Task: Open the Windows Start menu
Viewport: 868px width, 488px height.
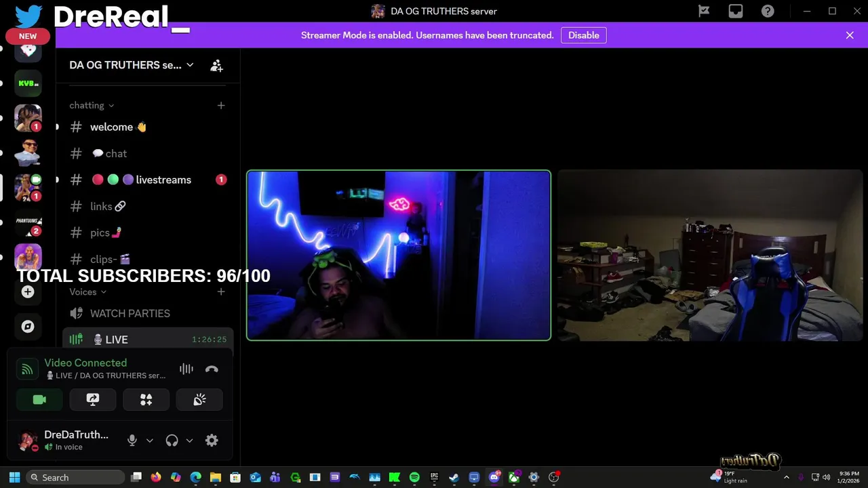Action: (14, 477)
